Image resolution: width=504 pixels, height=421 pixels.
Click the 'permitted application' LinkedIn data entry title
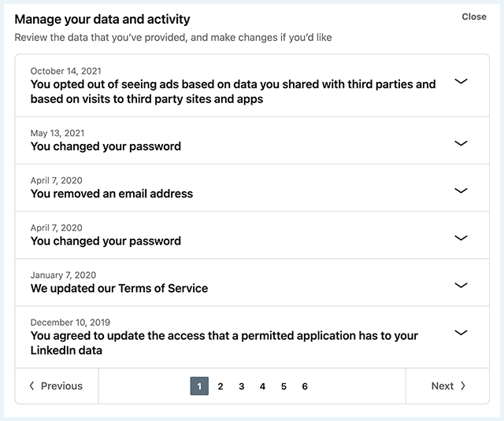[224, 343]
